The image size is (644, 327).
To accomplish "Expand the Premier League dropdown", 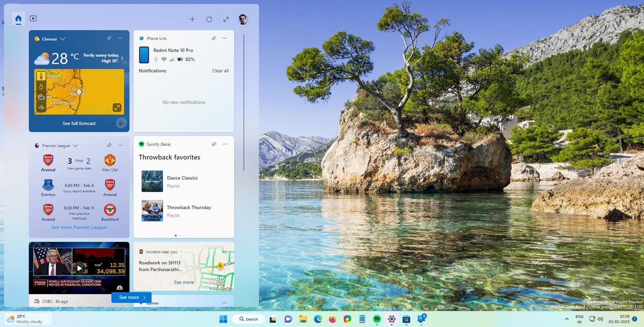I will (76, 146).
